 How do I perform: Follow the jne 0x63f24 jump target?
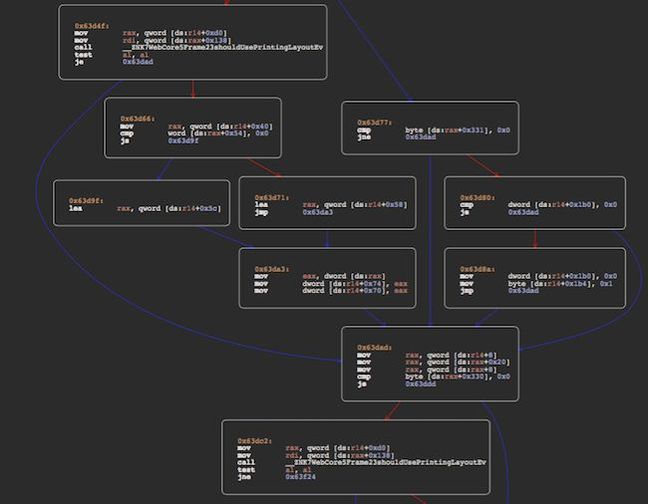coord(300,477)
